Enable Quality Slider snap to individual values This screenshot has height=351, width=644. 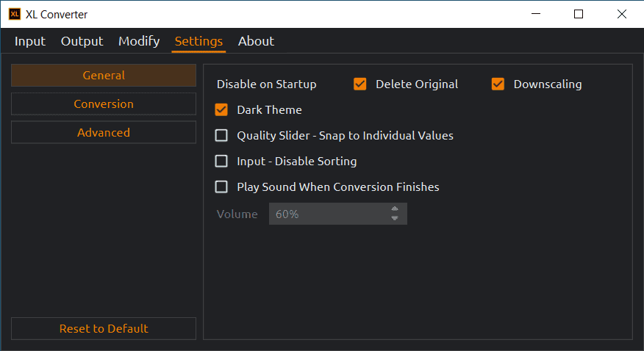(221, 136)
